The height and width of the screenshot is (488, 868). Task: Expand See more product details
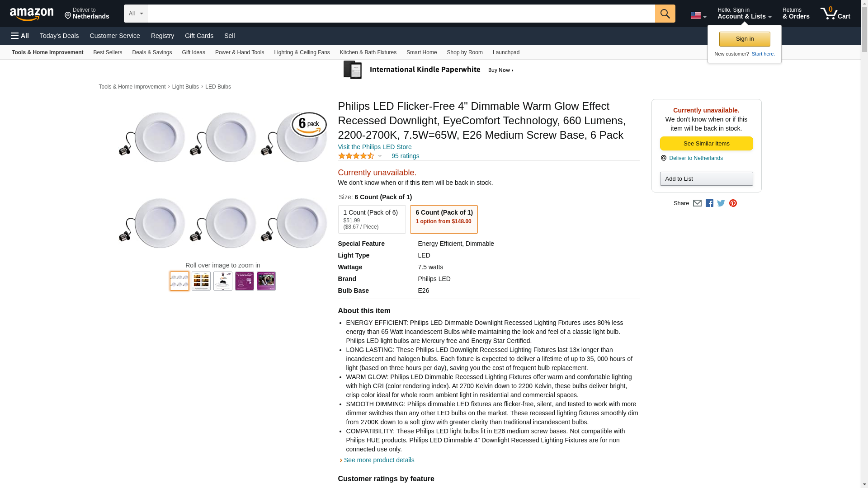tap(379, 460)
